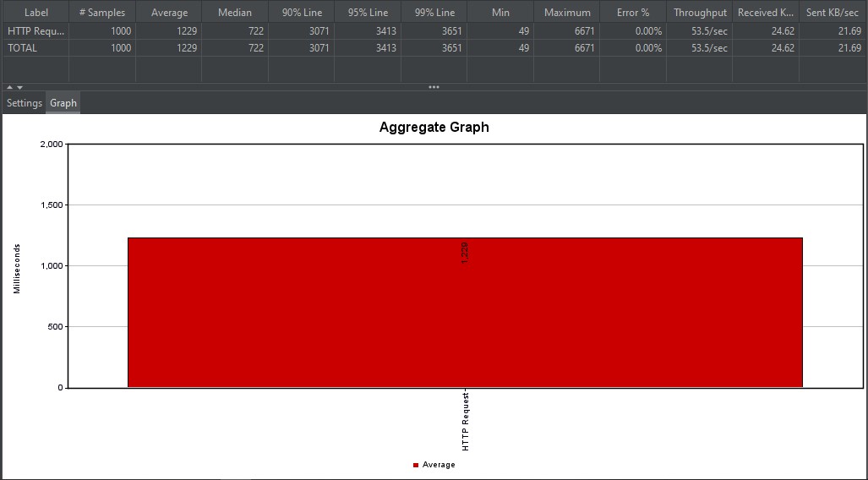This screenshot has width=868, height=480.
Task: Sort by the 95% Line column header
Action: point(368,12)
